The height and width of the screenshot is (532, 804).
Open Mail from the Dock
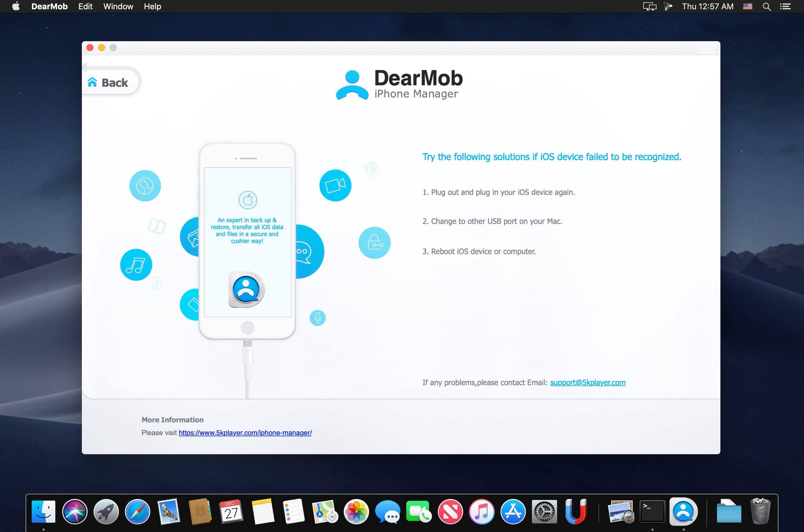pyautogui.click(x=169, y=511)
